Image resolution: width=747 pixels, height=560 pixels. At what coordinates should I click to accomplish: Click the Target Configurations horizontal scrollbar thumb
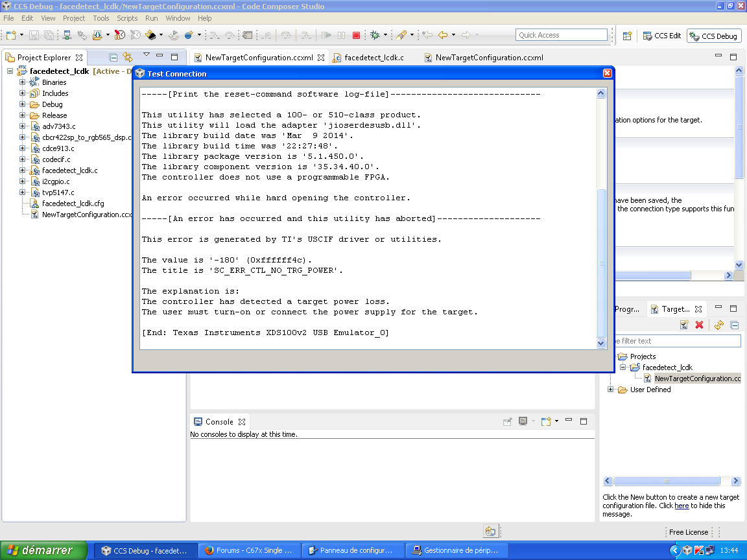click(x=666, y=481)
